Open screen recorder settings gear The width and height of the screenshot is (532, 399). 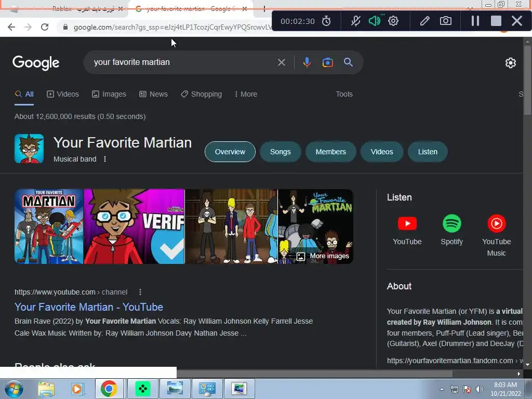tap(393, 21)
